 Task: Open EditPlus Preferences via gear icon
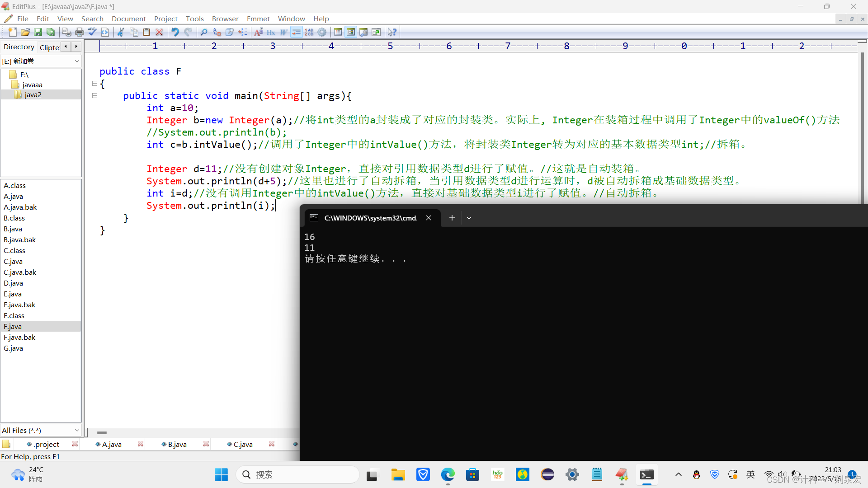(x=322, y=32)
